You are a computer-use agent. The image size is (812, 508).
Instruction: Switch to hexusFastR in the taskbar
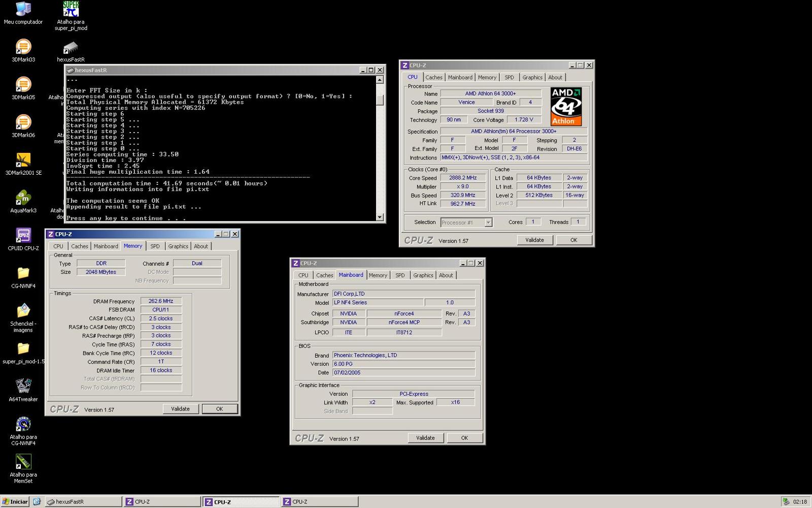[83, 501]
